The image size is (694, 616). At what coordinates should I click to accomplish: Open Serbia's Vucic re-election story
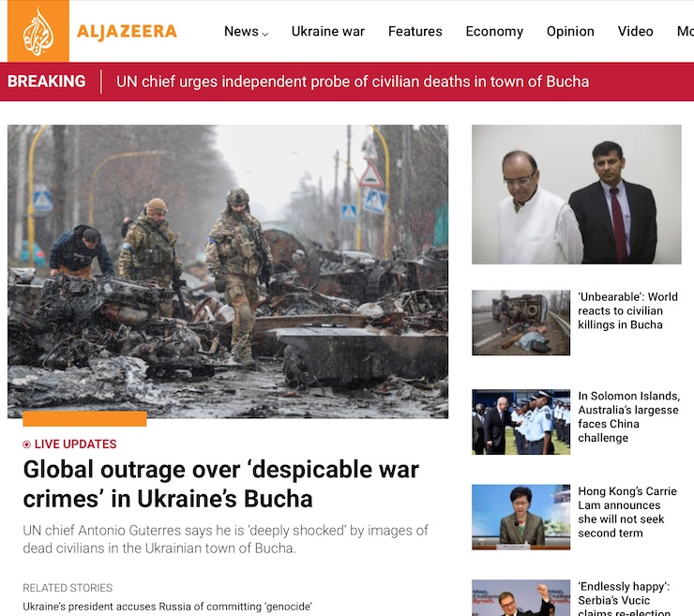pyautogui.click(x=624, y=599)
